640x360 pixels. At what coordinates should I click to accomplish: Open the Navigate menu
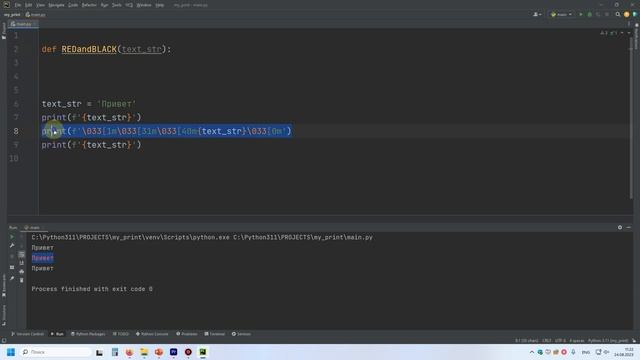point(56,5)
